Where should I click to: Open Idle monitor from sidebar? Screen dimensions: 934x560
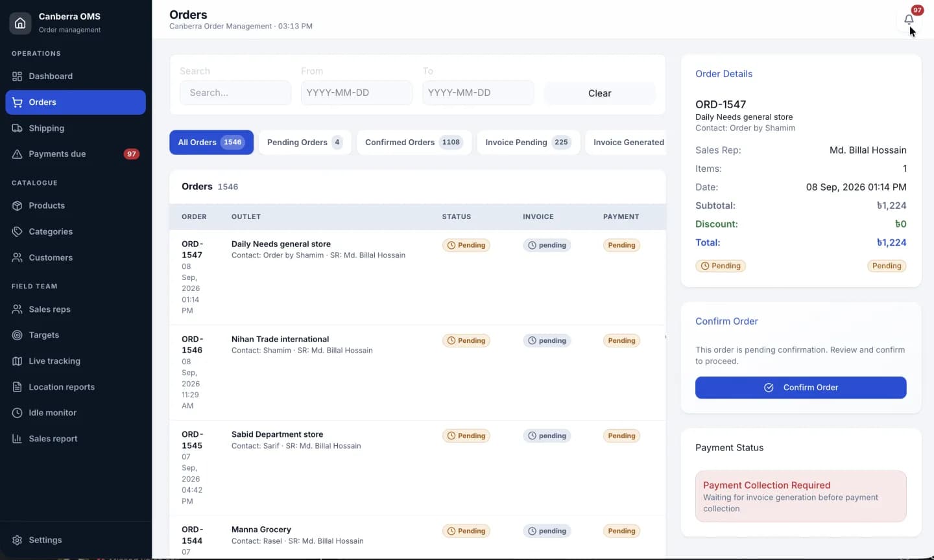point(76,413)
